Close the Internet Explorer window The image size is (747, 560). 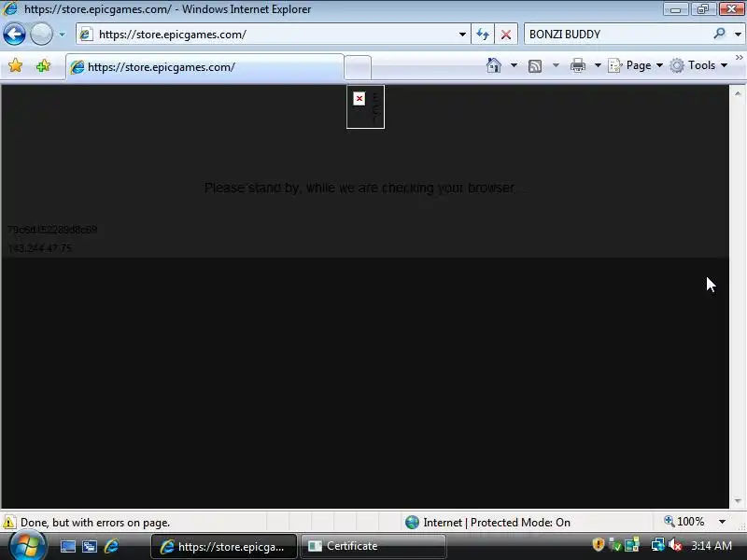pyautogui.click(x=732, y=9)
